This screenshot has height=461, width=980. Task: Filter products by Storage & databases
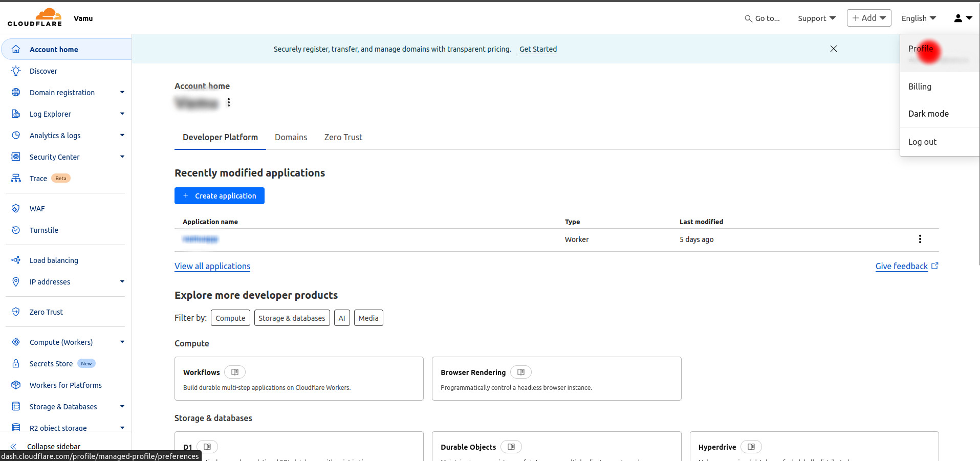click(292, 318)
